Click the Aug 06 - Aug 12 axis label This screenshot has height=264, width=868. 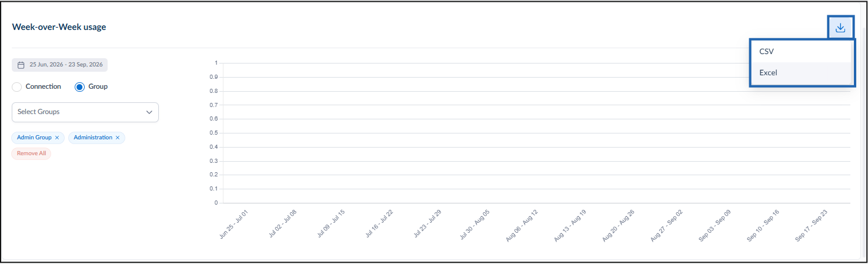pos(522,225)
